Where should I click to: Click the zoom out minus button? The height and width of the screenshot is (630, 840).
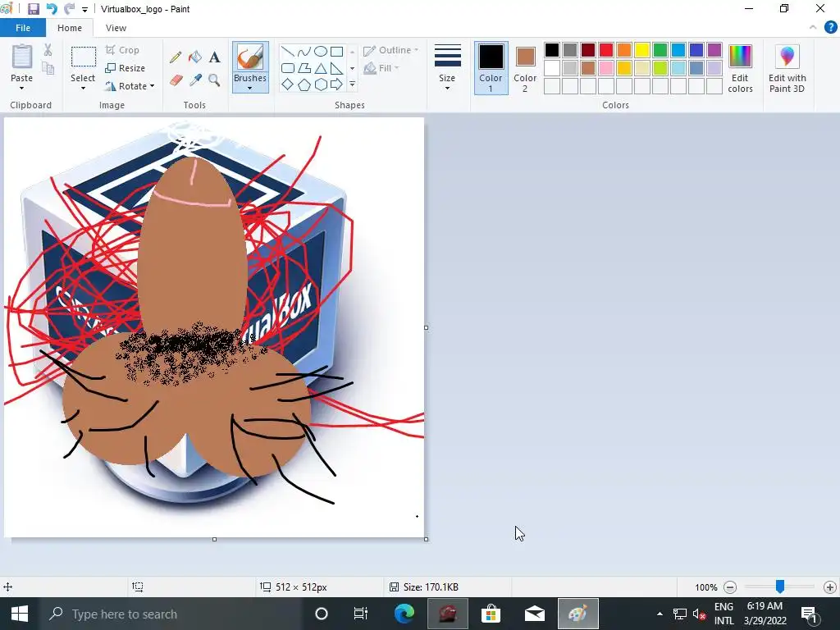[x=729, y=587]
